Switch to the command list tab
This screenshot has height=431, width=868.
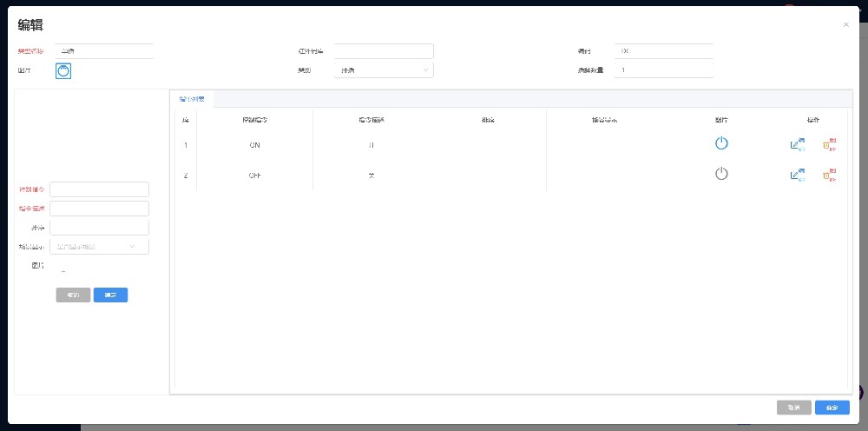click(x=191, y=100)
